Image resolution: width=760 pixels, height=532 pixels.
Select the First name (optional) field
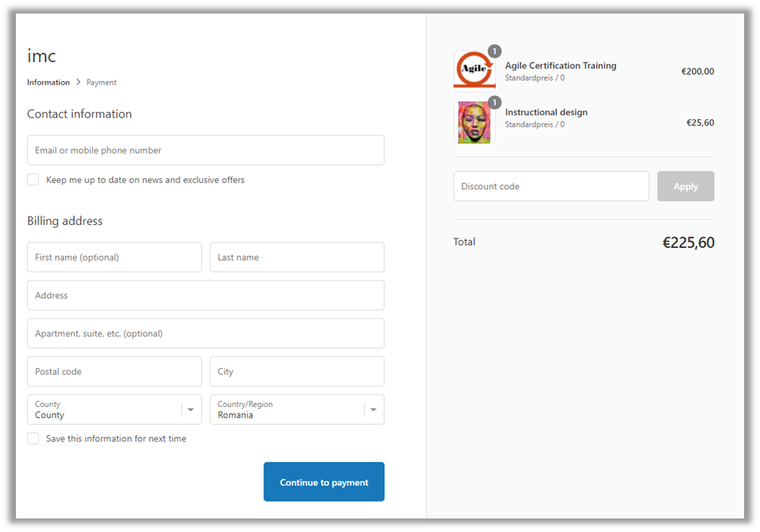114,258
